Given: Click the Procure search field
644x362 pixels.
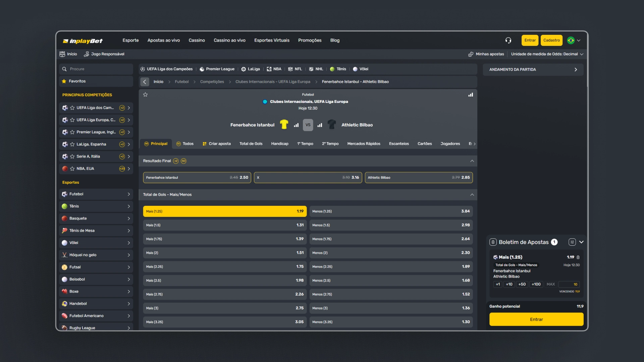Looking at the screenshot, I should 96,69.
